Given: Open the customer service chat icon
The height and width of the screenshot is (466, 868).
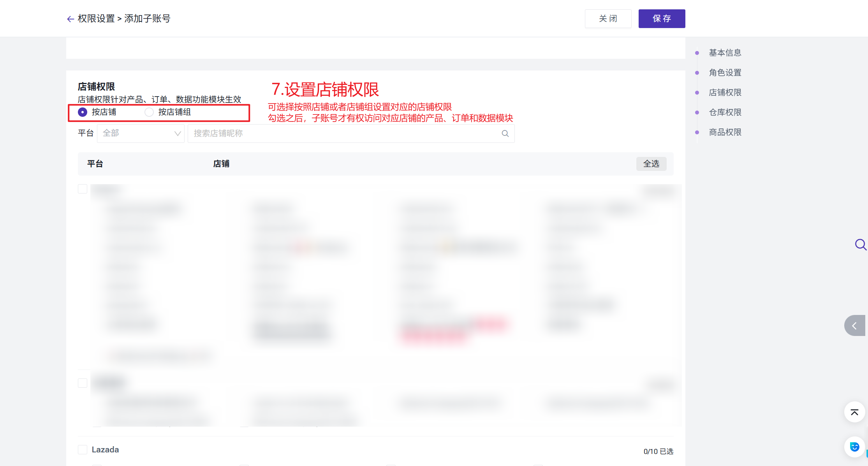Looking at the screenshot, I should 854,447.
